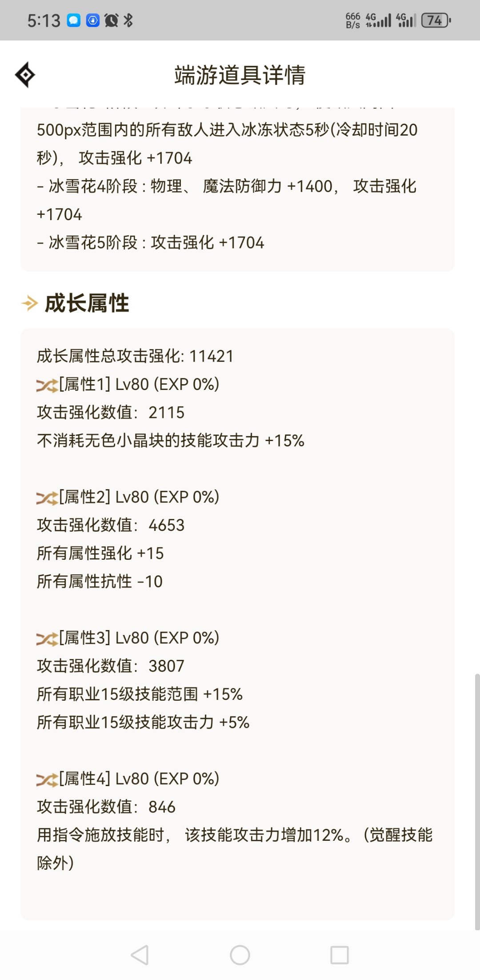Tap the battery indicator in status bar

(436, 20)
